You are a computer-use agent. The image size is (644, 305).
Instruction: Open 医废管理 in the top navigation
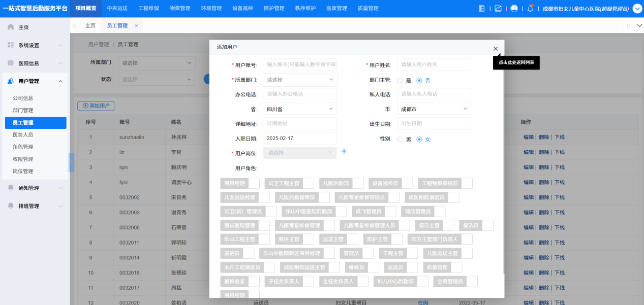pyautogui.click(x=336, y=8)
